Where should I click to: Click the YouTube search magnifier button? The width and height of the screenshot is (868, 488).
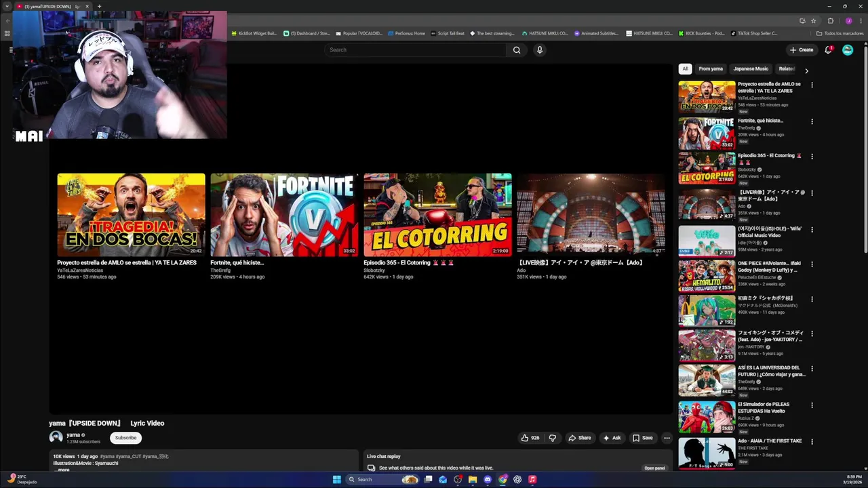[517, 49]
